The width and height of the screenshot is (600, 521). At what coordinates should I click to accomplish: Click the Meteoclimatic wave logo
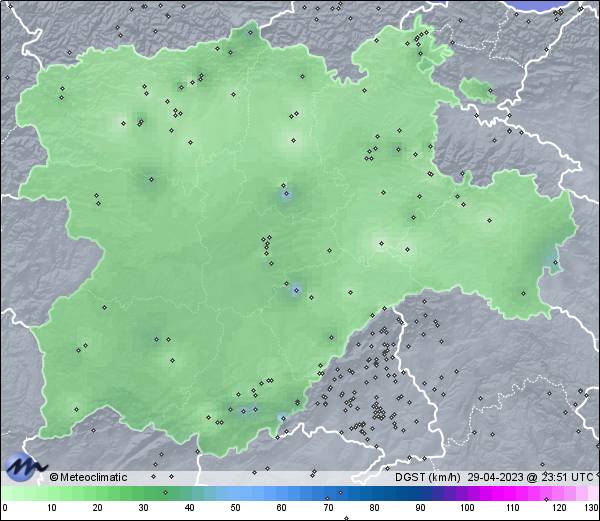[x=25, y=467]
